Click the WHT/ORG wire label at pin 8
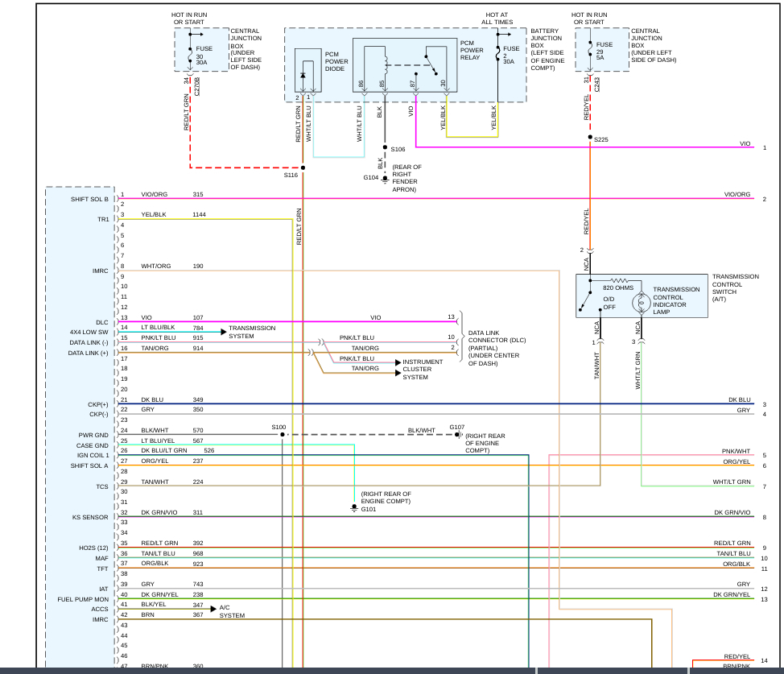Image resolution: width=784 pixels, height=674 pixels. tap(156, 267)
